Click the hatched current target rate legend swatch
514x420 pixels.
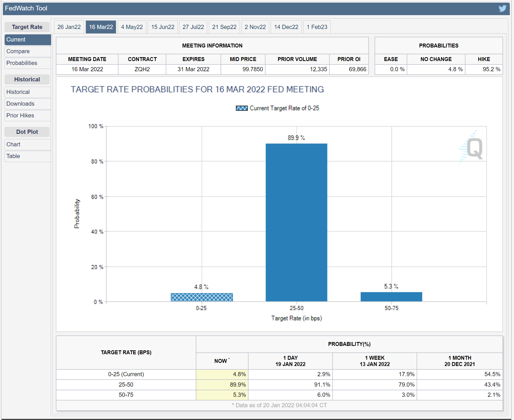click(241, 108)
